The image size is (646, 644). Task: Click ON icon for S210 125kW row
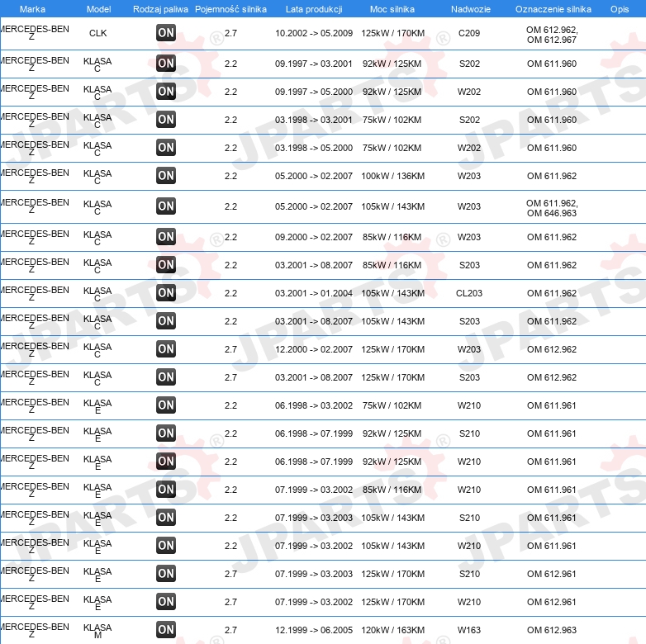tap(166, 574)
